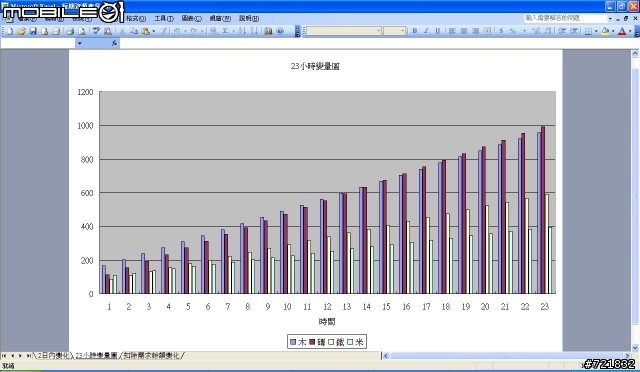
Task: Click the Undo arrow icon
Action: pos(177,31)
